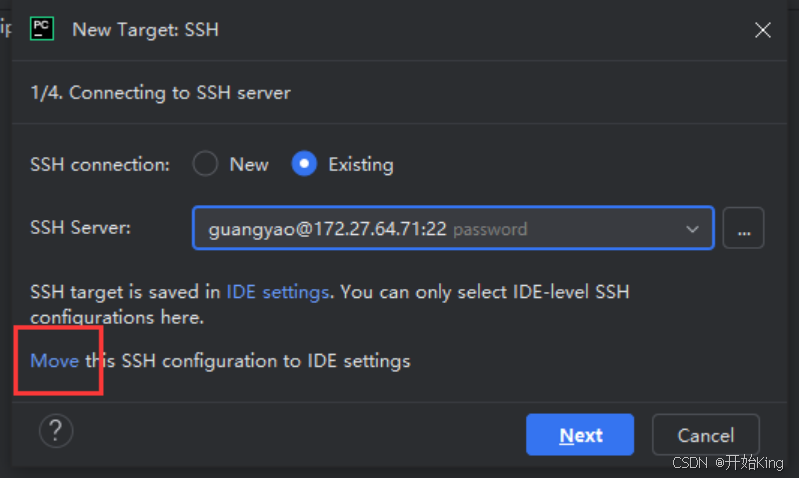Click the 'SSH Server:' label
Screen dimensions: 800x479
click(81, 228)
